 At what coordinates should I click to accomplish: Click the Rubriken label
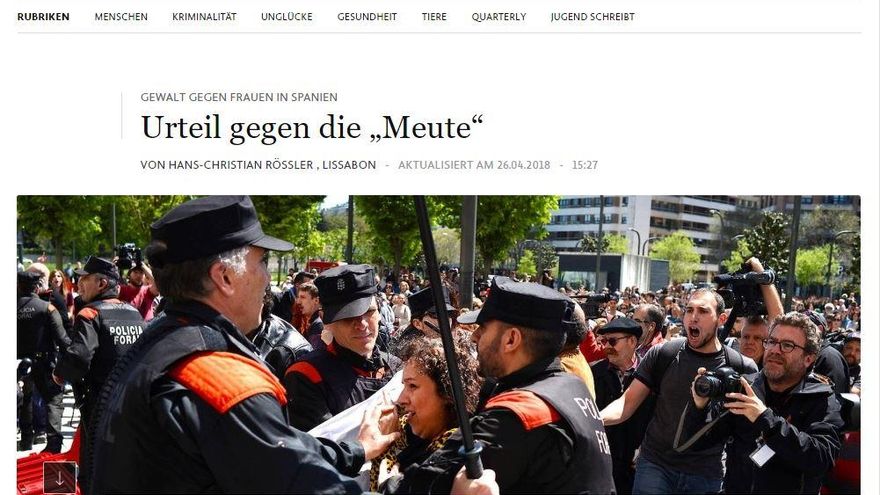[x=43, y=17]
